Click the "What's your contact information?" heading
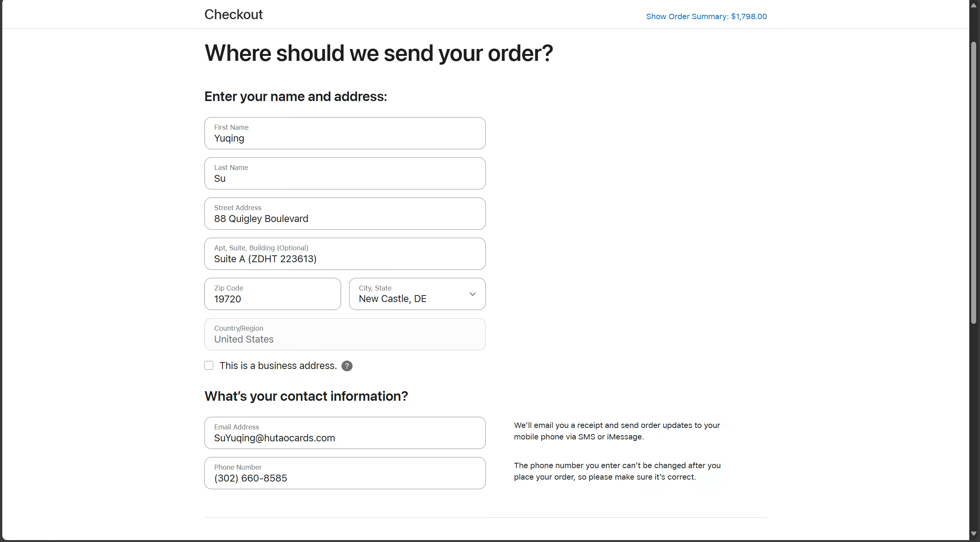Viewport: 980px width, 542px height. point(306,396)
